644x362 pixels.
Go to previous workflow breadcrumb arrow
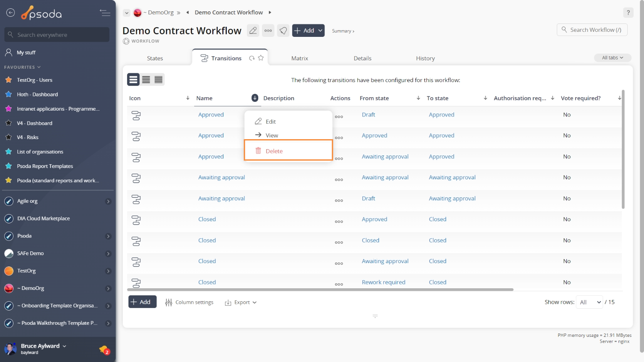coord(187,13)
